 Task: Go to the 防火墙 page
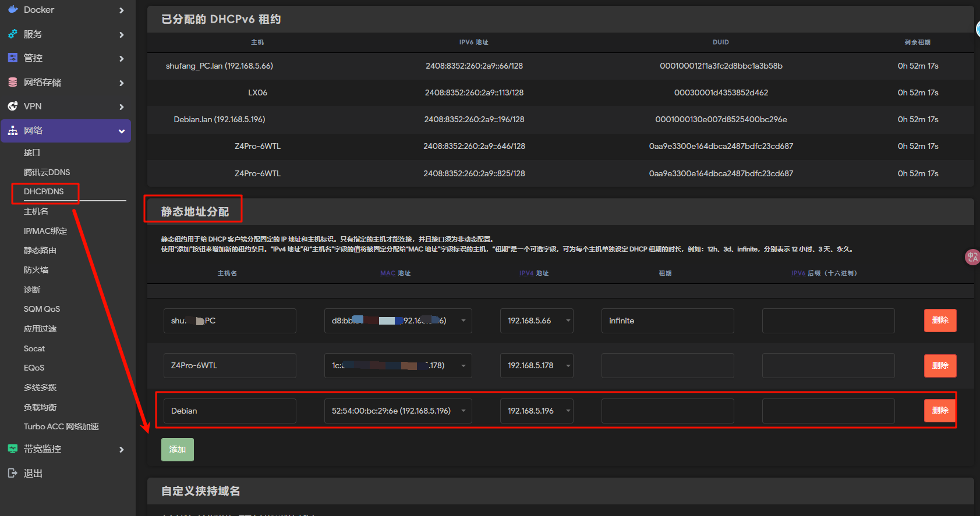(x=36, y=270)
